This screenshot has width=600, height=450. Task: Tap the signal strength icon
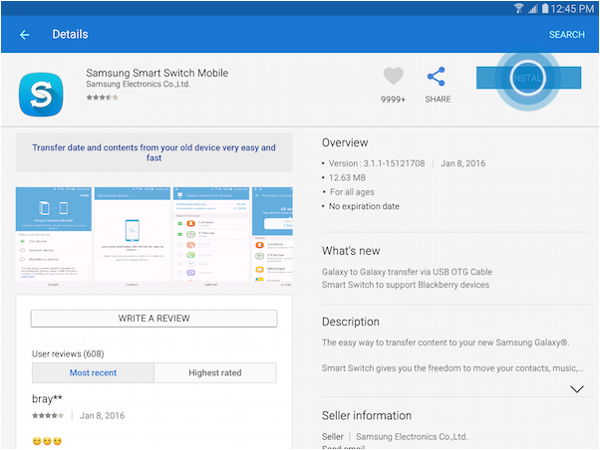(533, 8)
